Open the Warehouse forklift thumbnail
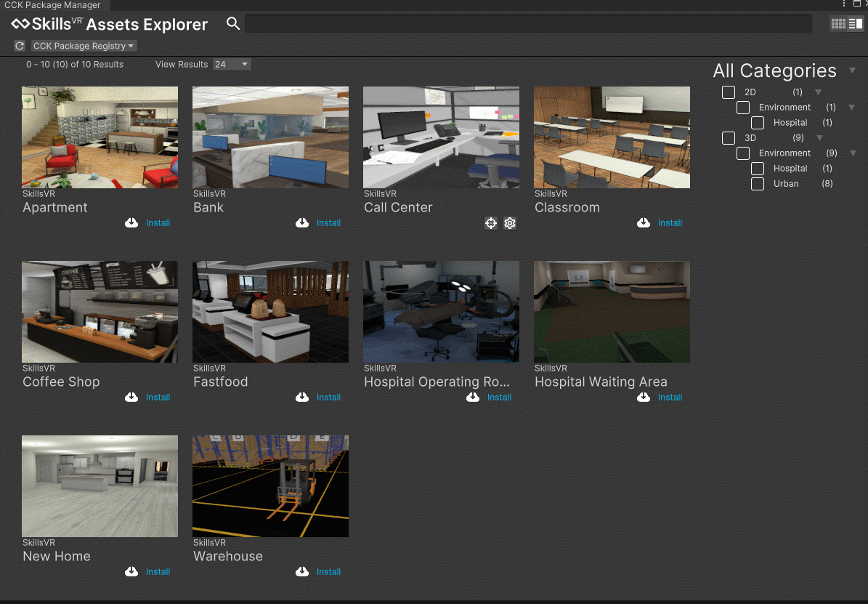 [x=270, y=486]
